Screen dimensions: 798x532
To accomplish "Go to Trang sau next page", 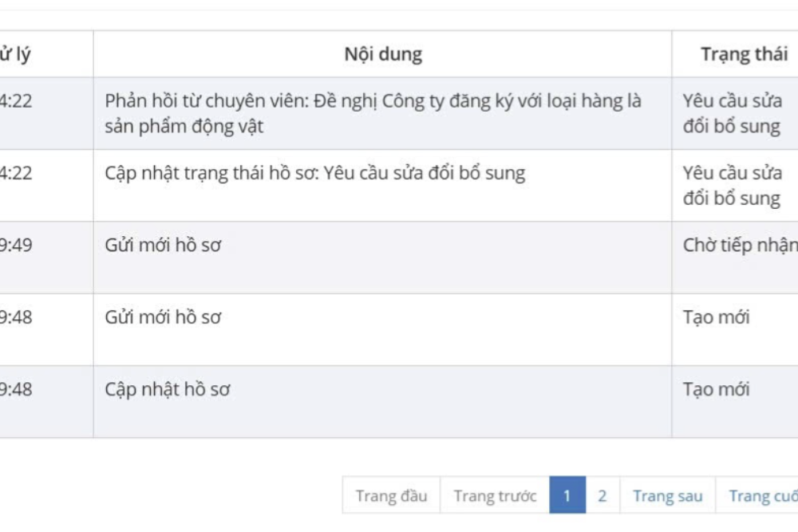I will (x=668, y=495).
